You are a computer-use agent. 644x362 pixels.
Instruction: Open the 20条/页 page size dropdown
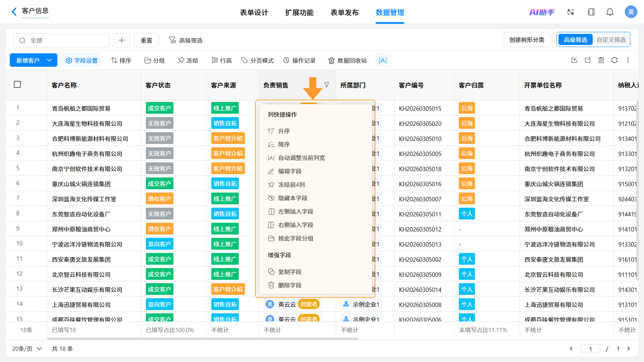tap(27, 349)
